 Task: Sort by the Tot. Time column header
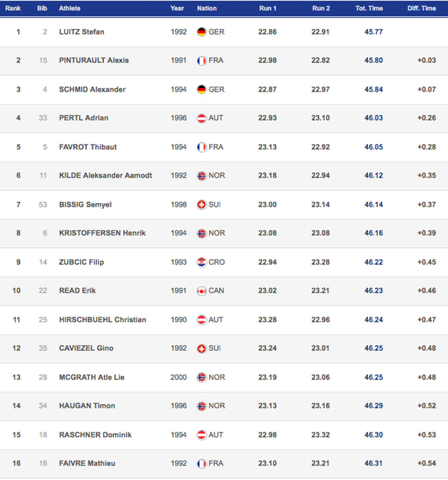click(x=369, y=8)
